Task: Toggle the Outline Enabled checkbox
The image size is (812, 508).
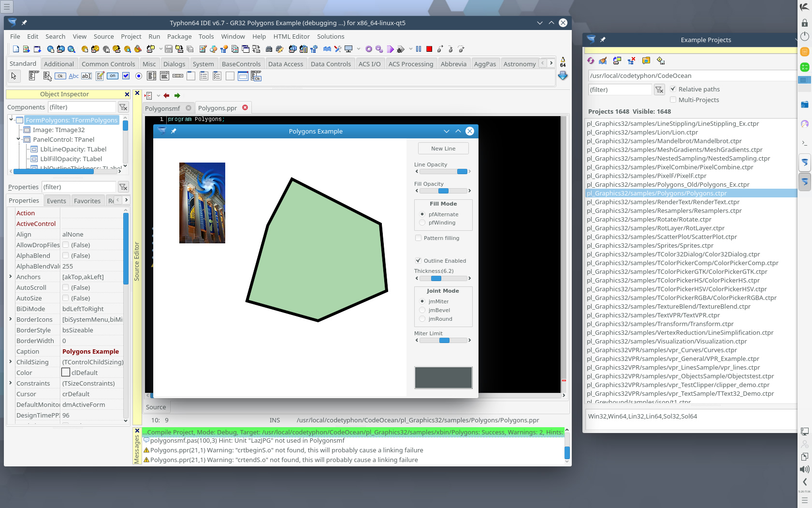Action: tap(418, 261)
